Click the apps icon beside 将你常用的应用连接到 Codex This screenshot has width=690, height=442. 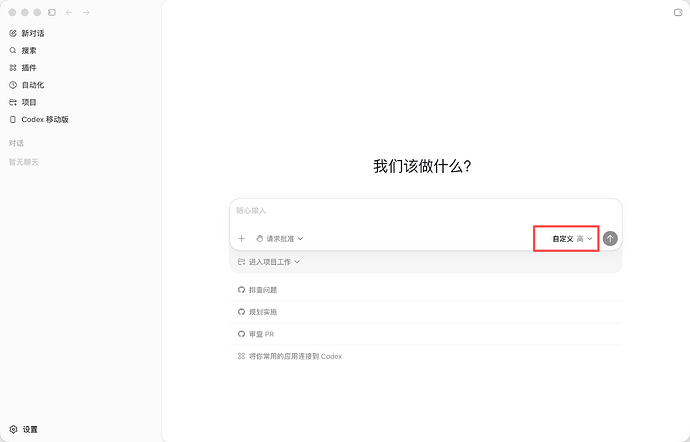pyautogui.click(x=241, y=356)
